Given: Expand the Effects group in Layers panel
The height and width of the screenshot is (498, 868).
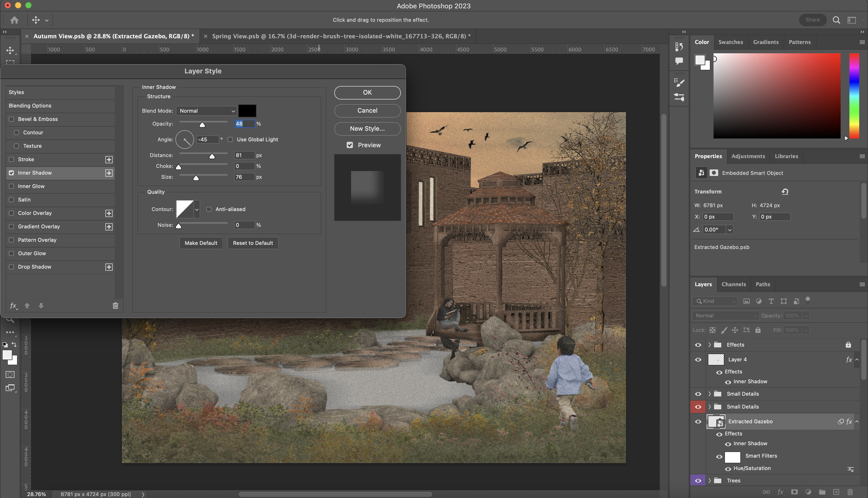Looking at the screenshot, I should click(x=709, y=345).
